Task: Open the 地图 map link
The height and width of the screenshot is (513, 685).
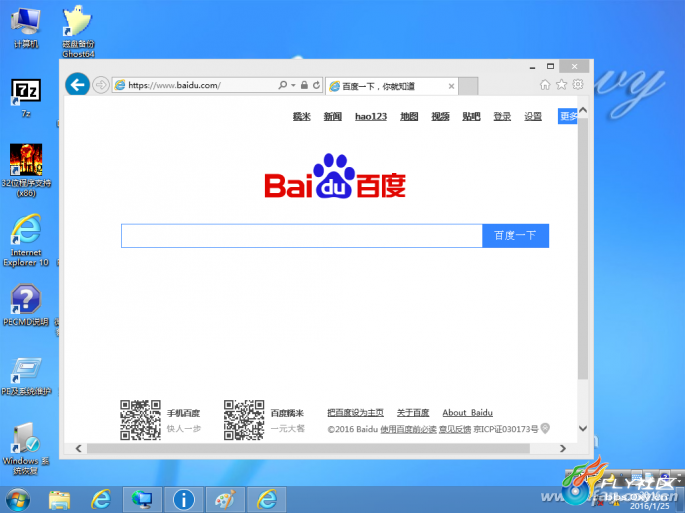Action: tap(409, 117)
